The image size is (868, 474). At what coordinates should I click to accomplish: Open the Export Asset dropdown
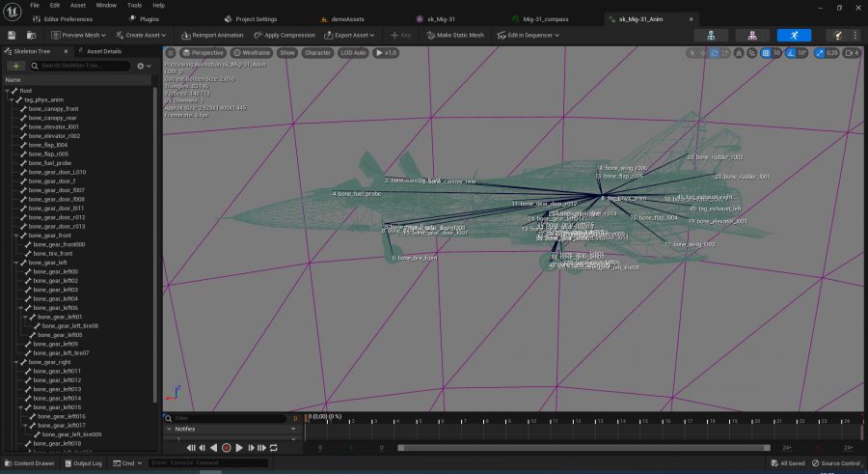349,35
